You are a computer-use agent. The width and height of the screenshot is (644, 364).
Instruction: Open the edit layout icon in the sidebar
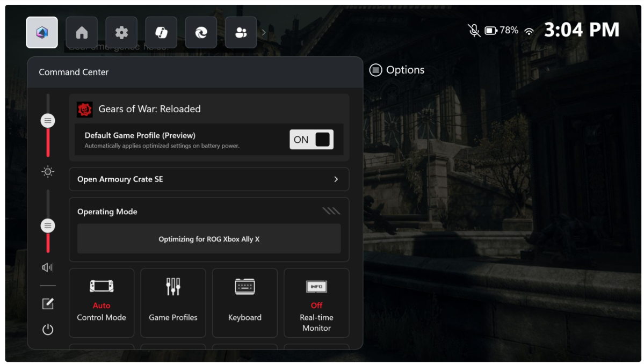point(48,304)
